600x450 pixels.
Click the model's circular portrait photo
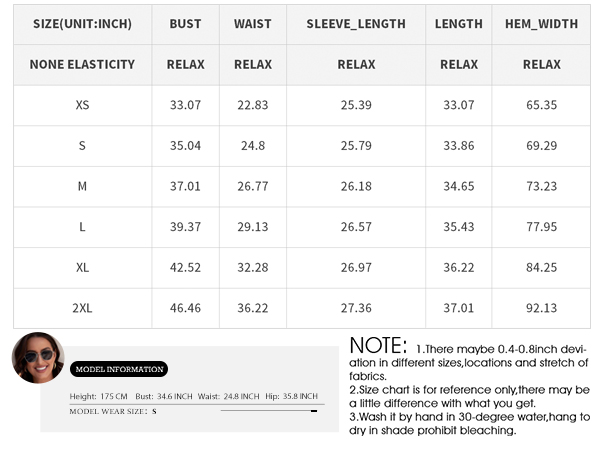pos(38,358)
